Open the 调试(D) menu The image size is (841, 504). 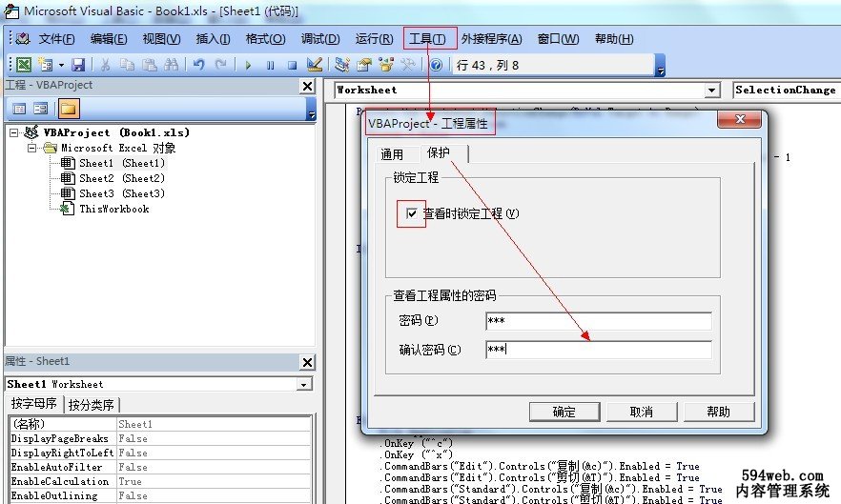[320, 39]
